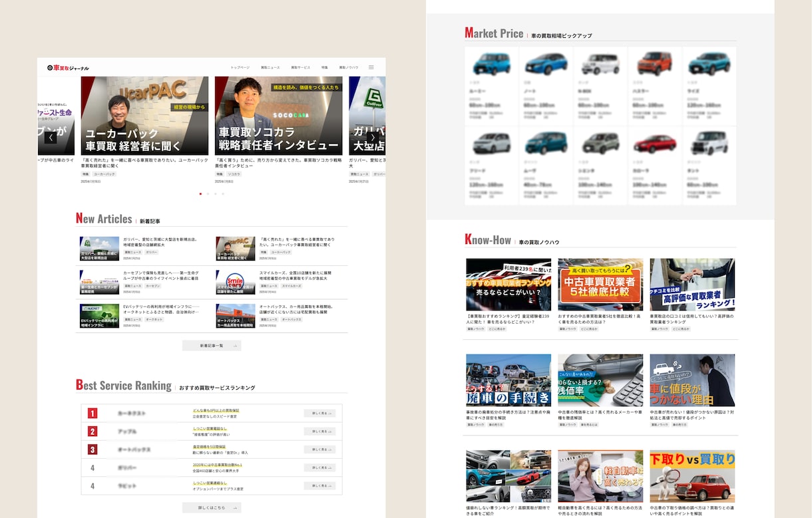Select the second carousel pagination dot
The image size is (812, 518).
pos(208,194)
